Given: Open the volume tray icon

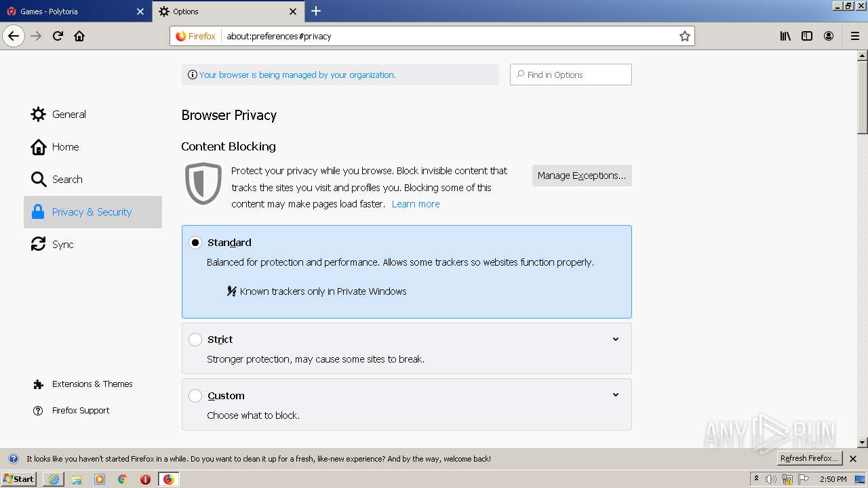Looking at the screenshot, I should pyautogui.click(x=771, y=479).
